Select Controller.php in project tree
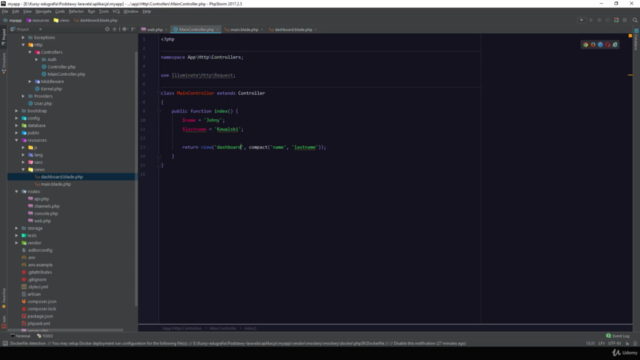Viewport: 640px width, 360px height. click(x=61, y=67)
